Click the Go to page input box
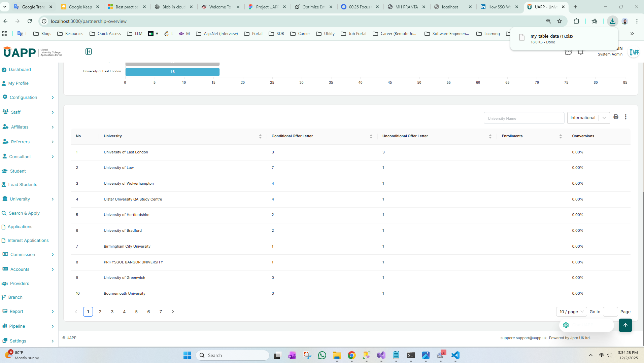 click(610, 312)
